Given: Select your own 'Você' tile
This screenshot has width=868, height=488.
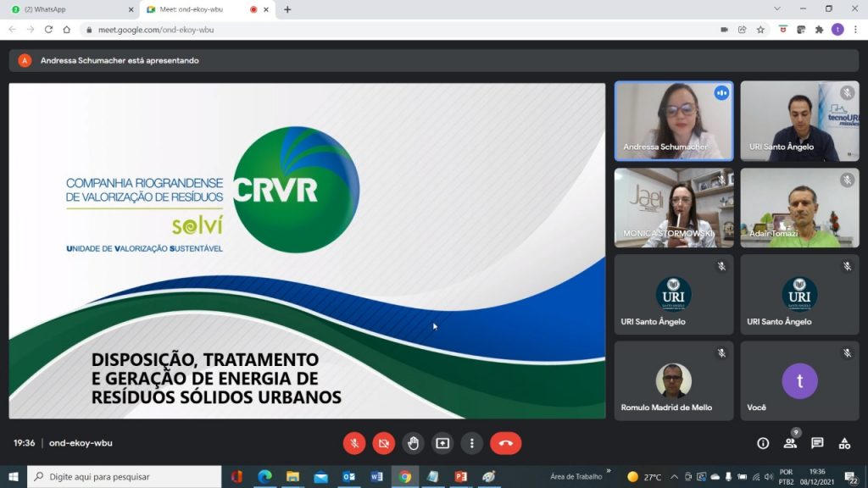Looking at the screenshot, I should [x=800, y=380].
